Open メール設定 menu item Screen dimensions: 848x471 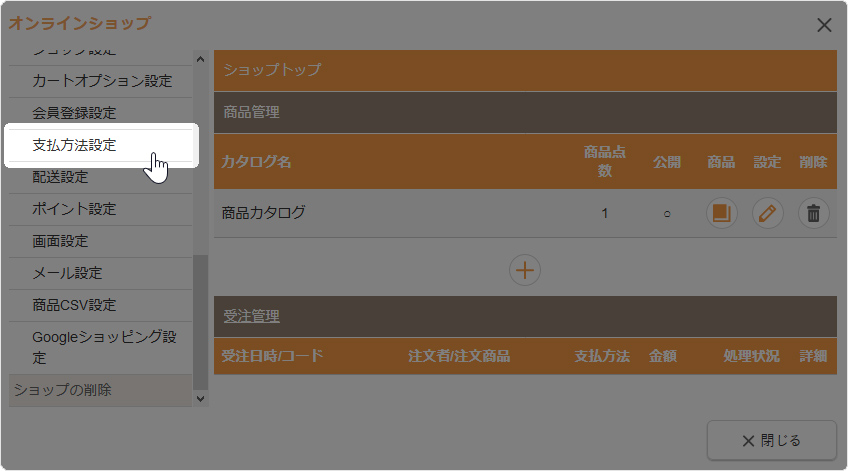click(x=67, y=273)
